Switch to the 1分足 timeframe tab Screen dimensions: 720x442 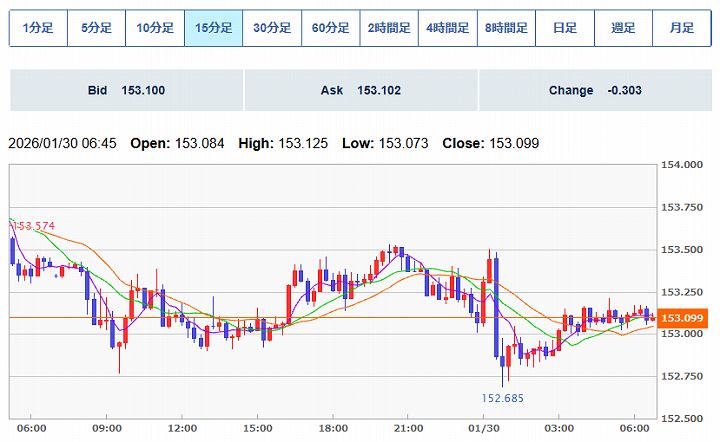pyautogui.click(x=38, y=28)
